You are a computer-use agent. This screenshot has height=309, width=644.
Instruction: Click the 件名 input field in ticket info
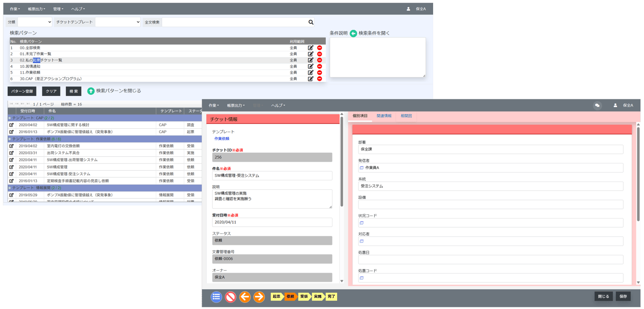click(272, 176)
